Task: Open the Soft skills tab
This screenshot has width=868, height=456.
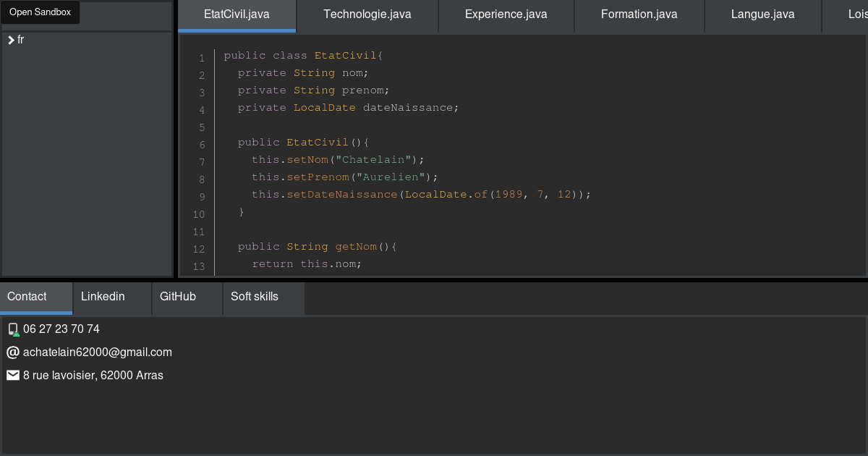Action: tap(254, 296)
